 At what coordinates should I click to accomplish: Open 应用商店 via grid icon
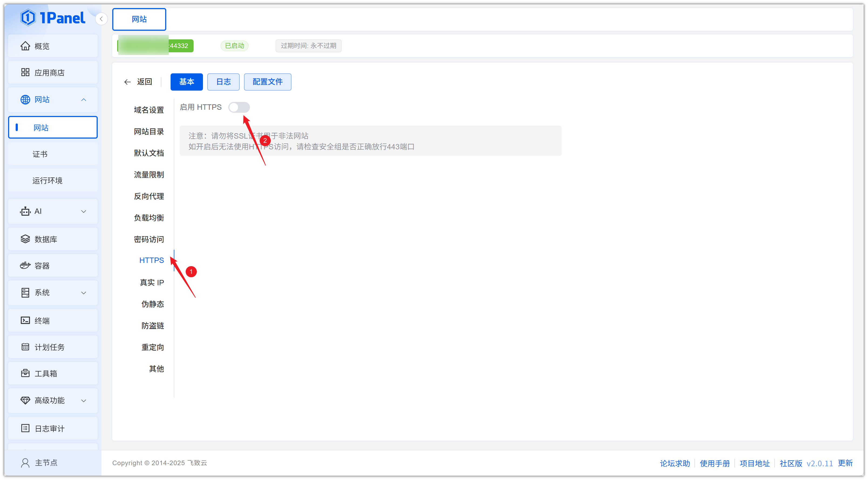tap(25, 72)
